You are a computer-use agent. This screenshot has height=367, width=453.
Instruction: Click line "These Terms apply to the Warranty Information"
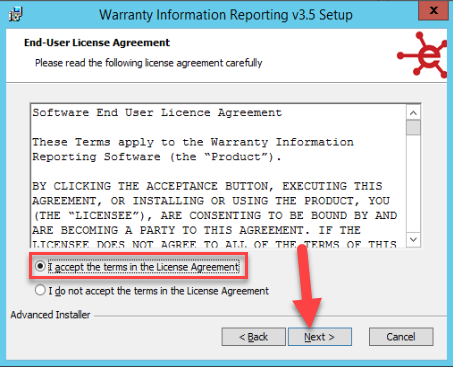coord(193,142)
